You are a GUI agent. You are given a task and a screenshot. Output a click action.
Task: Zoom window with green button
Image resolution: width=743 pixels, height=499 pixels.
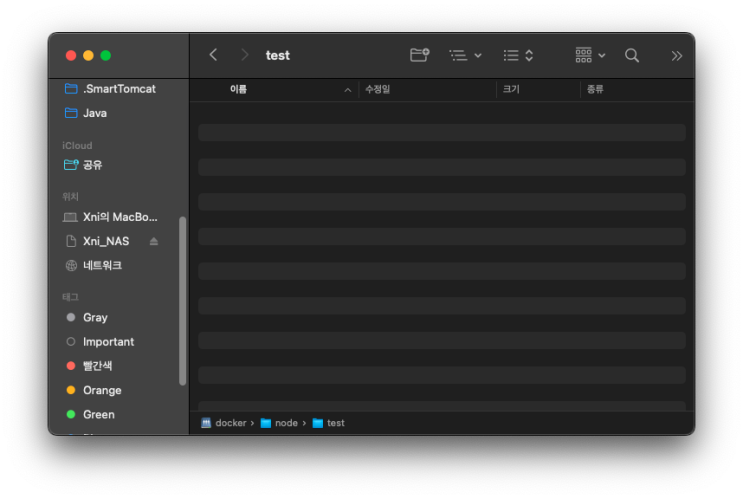[x=106, y=55]
